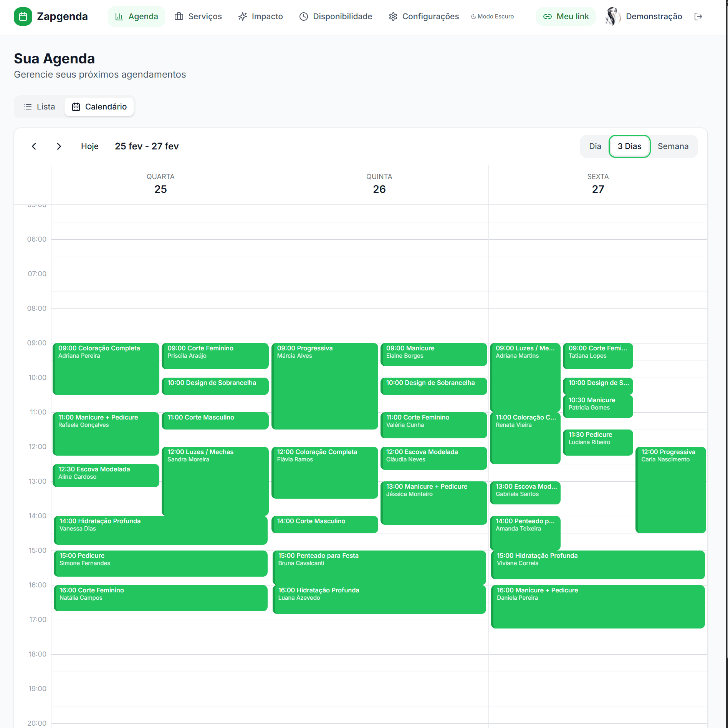The width and height of the screenshot is (728, 728).
Task: Open the 15:00 Pedicure appointment for Simone Fernandes
Action: tap(160, 563)
